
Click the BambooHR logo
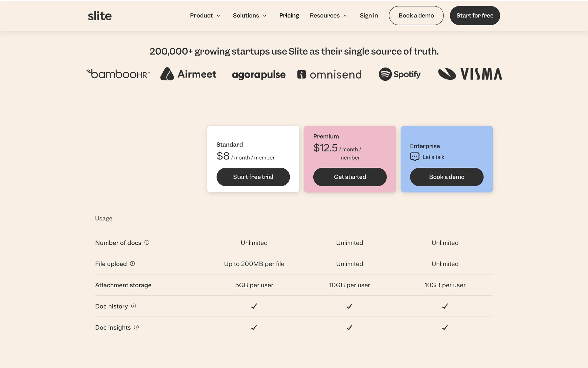click(118, 74)
